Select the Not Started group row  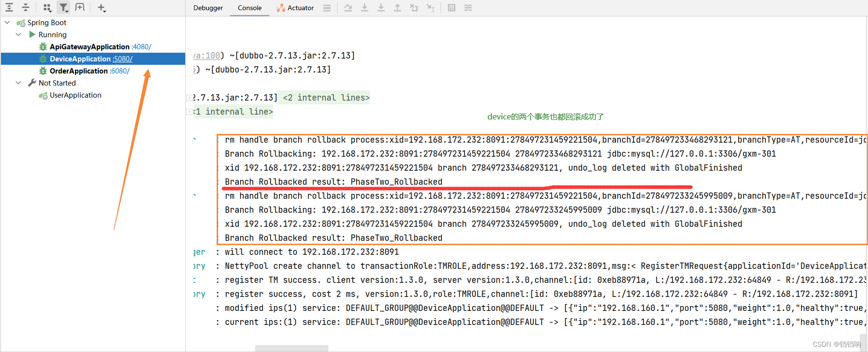pos(57,83)
